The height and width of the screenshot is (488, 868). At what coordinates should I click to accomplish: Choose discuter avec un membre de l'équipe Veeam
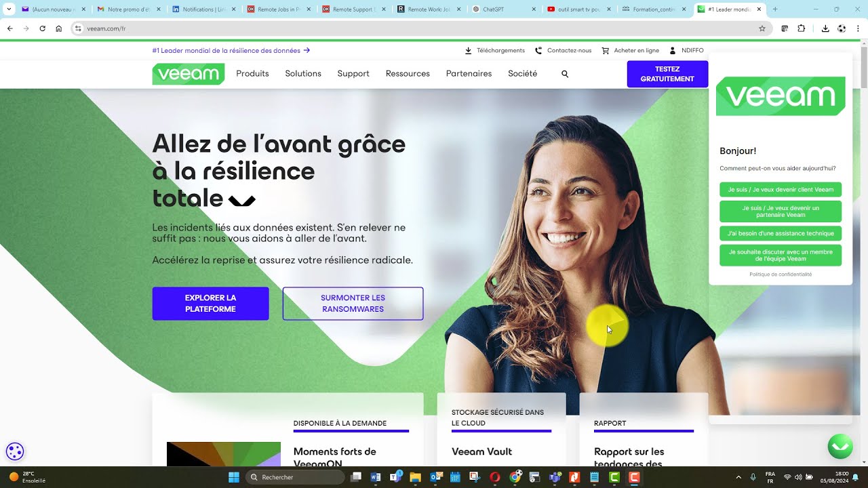coord(781,256)
